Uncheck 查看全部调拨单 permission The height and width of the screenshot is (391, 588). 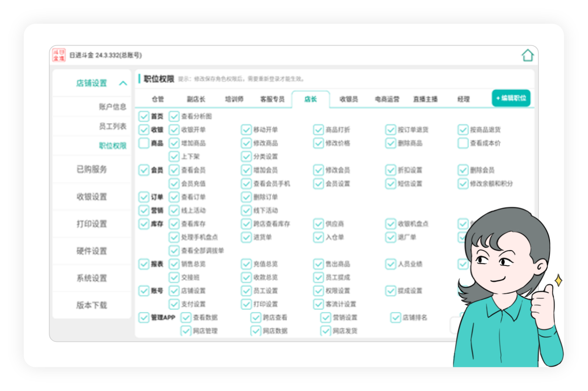[174, 251]
